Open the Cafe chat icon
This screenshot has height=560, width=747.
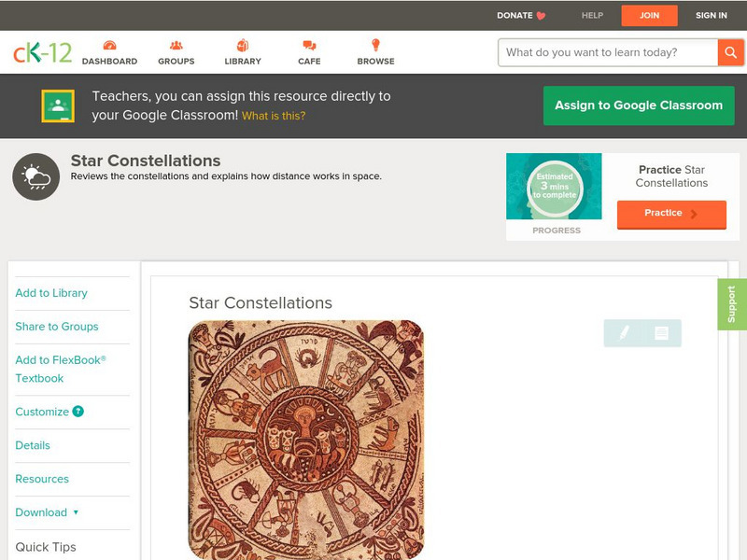[x=309, y=46]
